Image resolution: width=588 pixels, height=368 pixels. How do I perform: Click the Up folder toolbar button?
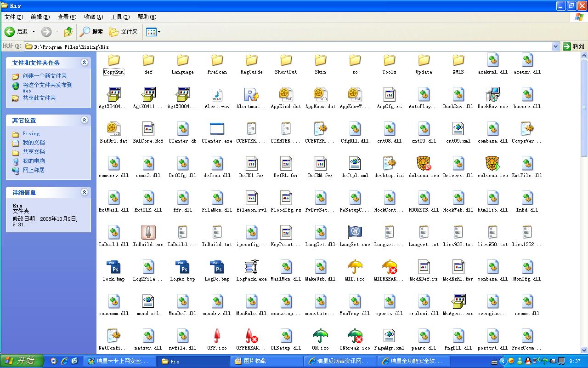68,32
